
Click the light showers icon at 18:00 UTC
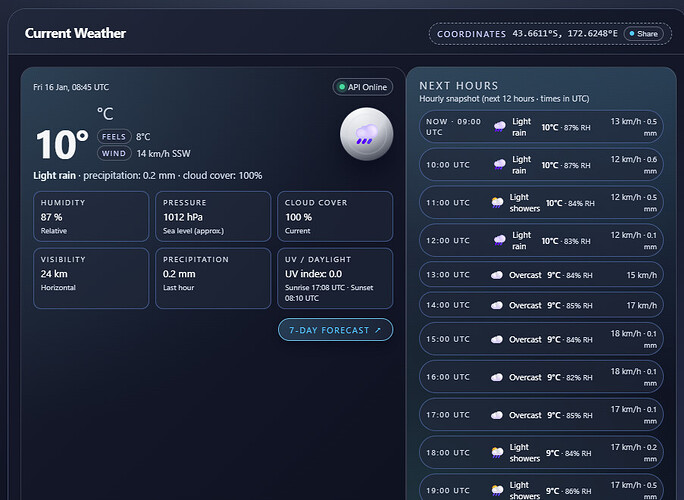(497, 452)
